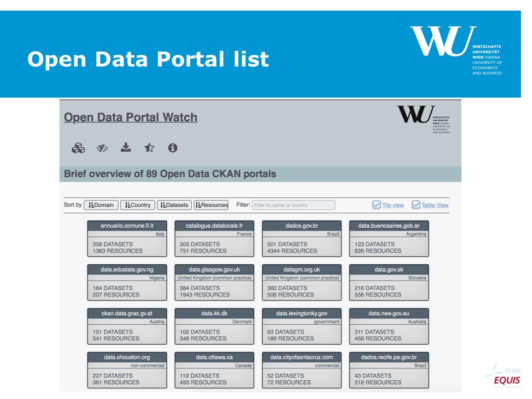Open the datagm.org.uk portal tile

click(x=301, y=282)
